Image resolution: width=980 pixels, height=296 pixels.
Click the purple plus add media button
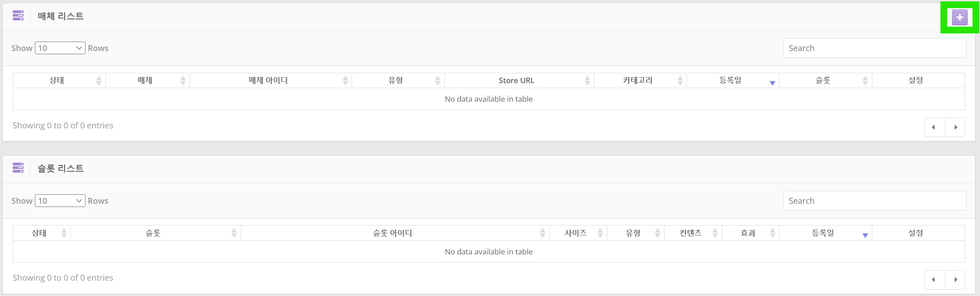(x=960, y=17)
